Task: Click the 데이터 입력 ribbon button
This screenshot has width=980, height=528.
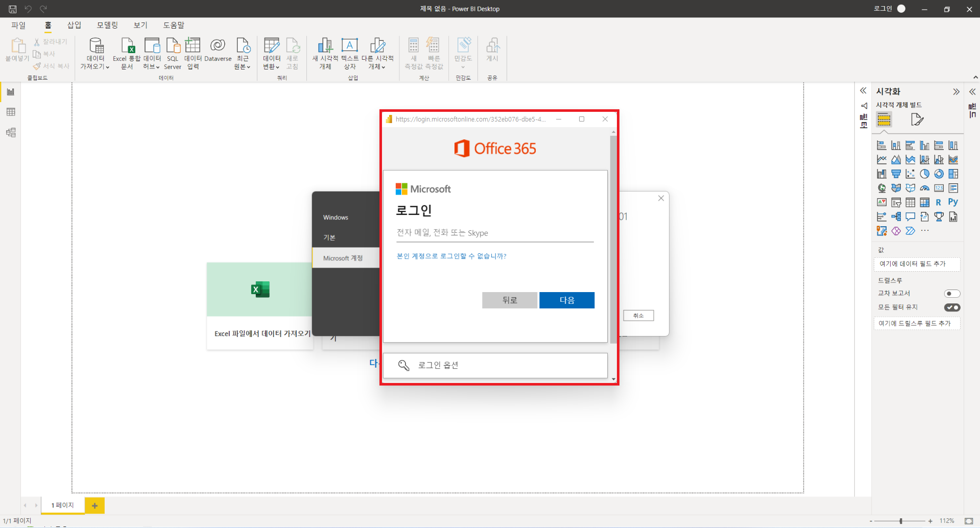Action: point(193,54)
